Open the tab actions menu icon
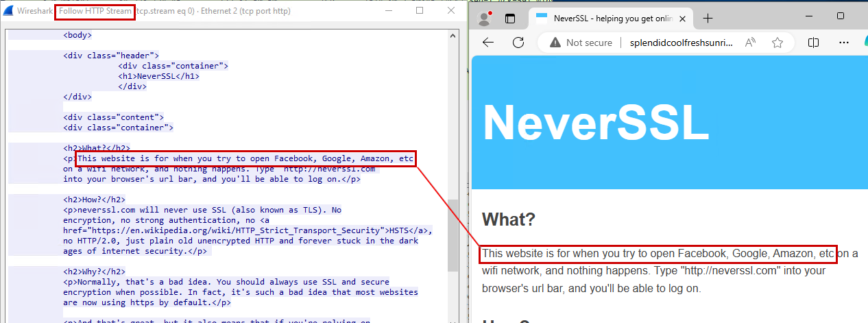This screenshot has width=868, height=323. 509,19
